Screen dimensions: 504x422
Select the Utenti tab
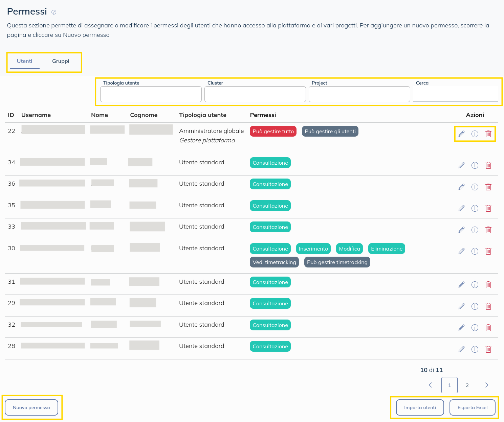coord(25,61)
